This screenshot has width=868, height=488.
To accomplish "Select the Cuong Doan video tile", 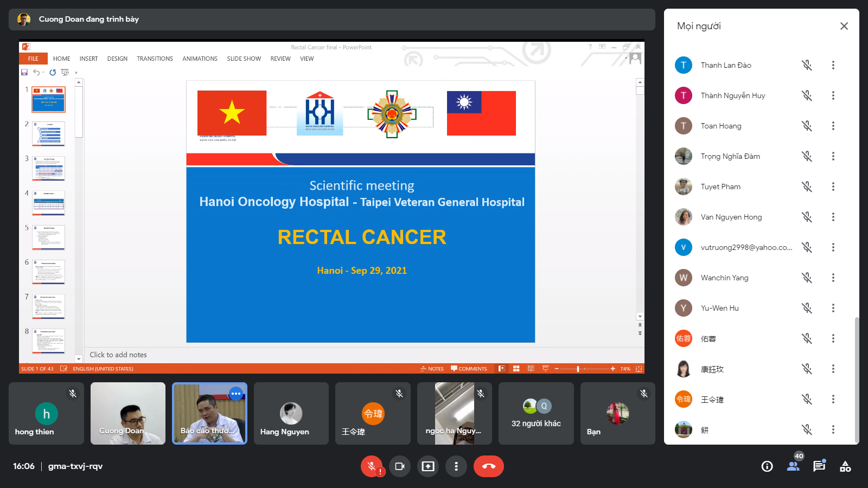I will (x=128, y=413).
